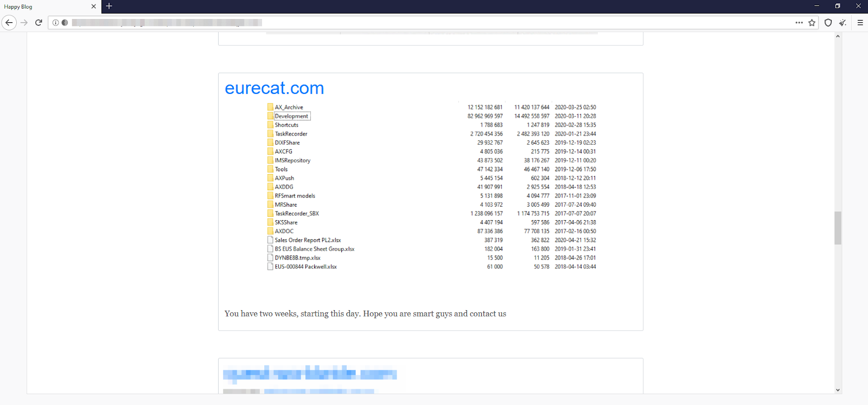Open the shield protection icon
The image size is (868, 405).
828,23
